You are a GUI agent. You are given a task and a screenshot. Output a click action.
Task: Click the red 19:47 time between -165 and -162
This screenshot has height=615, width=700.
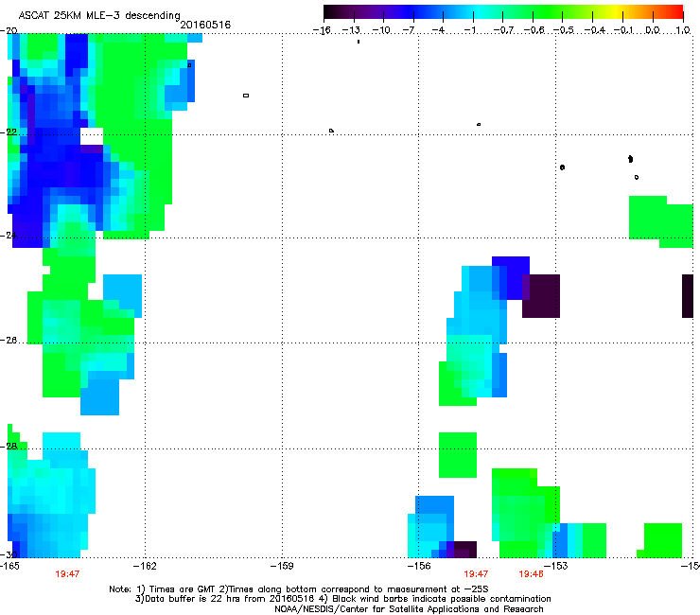pyautogui.click(x=67, y=574)
